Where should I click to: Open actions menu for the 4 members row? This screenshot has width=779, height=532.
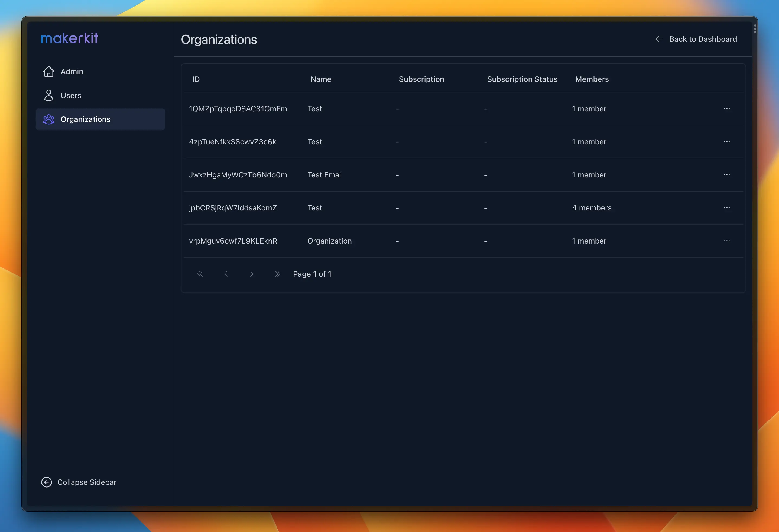pos(727,208)
